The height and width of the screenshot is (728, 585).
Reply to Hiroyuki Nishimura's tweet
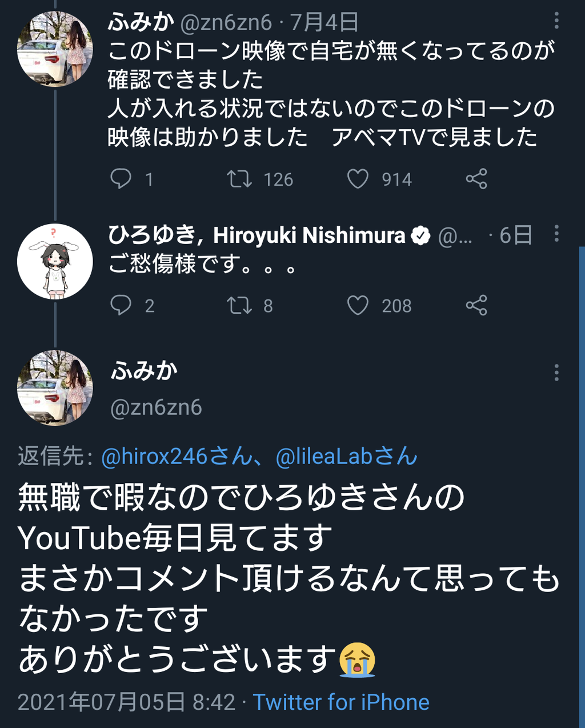point(121,305)
